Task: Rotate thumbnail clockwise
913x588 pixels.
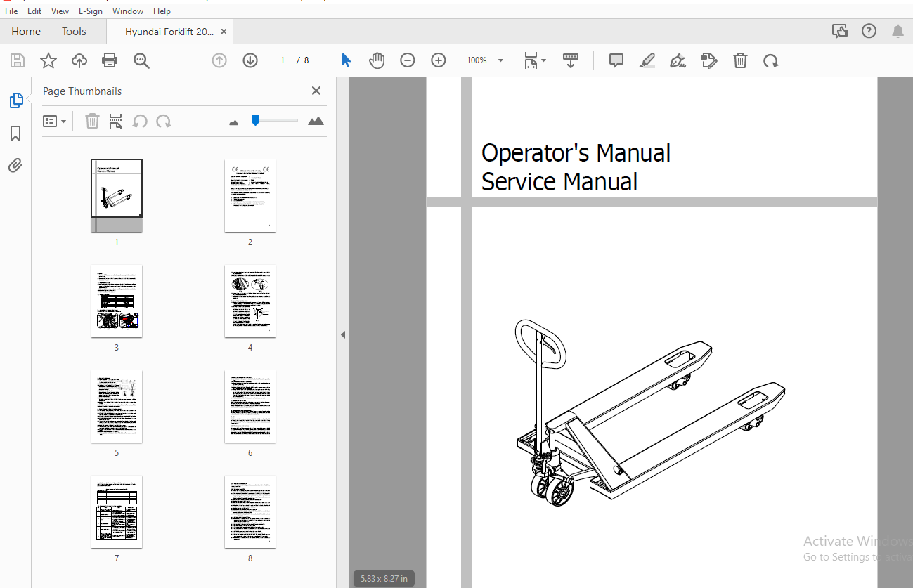Action: click(164, 122)
